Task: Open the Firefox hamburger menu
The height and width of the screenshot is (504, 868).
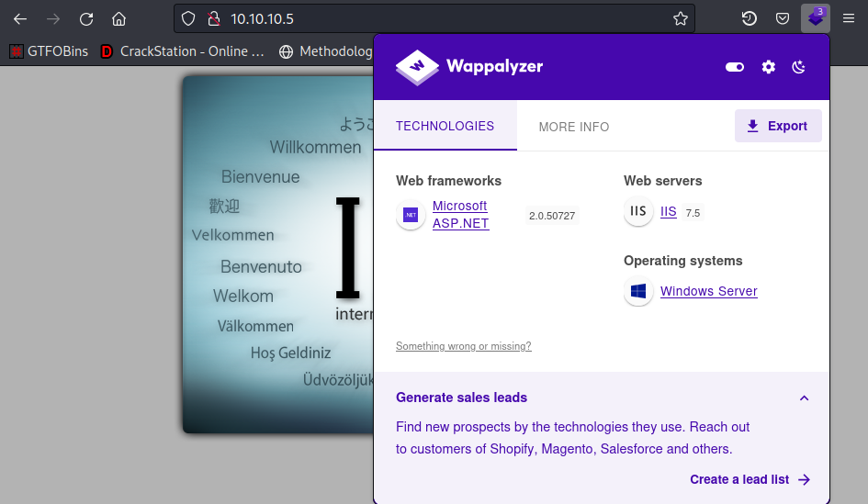Action: 849,18
